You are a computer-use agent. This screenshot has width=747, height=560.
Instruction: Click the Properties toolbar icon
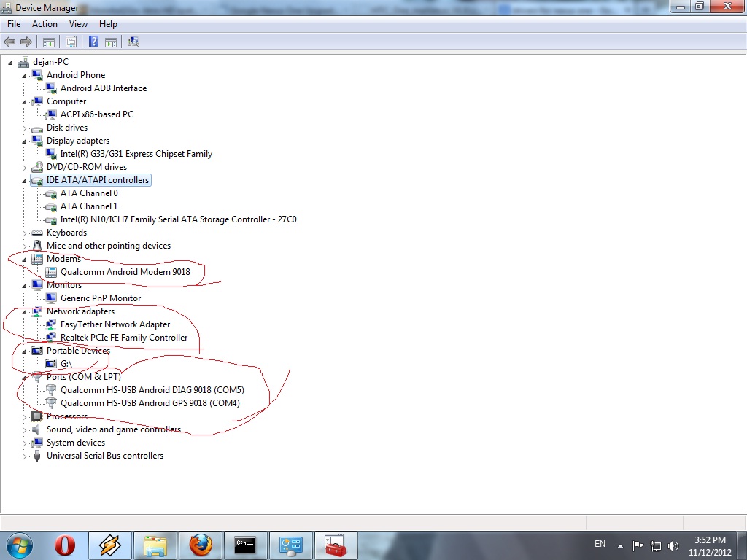coord(71,42)
